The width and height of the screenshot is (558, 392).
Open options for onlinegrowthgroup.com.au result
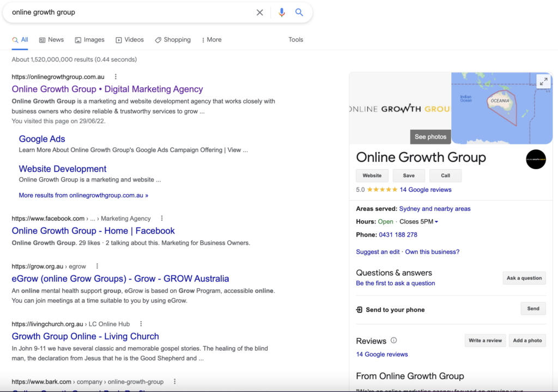116,76
